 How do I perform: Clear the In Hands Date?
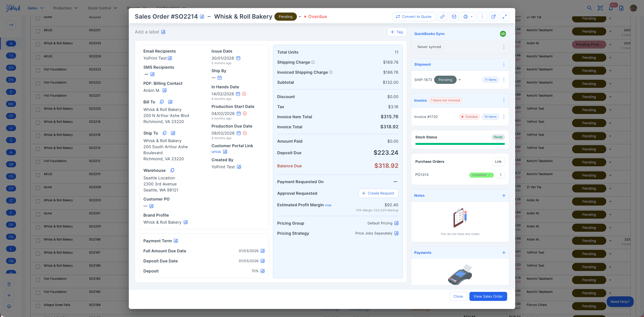point(244,94)
